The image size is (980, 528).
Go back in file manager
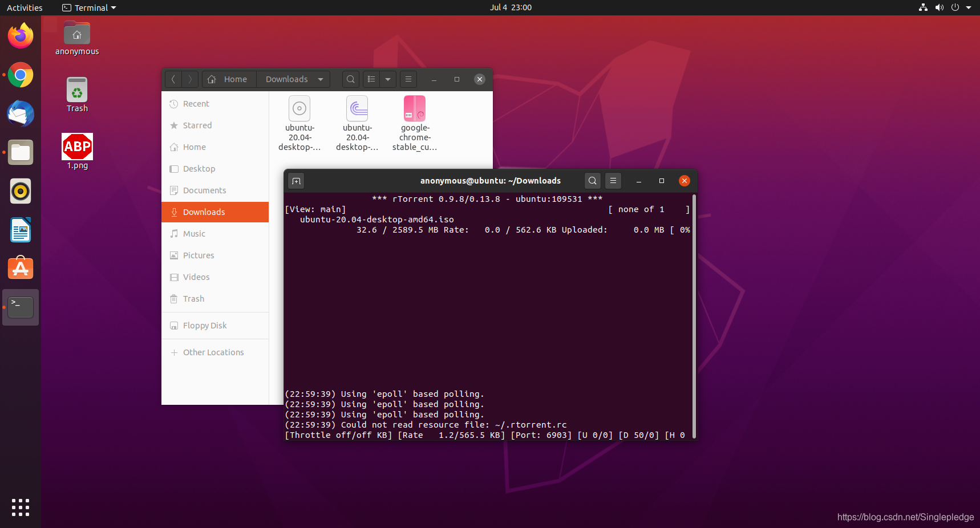[173, 79]
